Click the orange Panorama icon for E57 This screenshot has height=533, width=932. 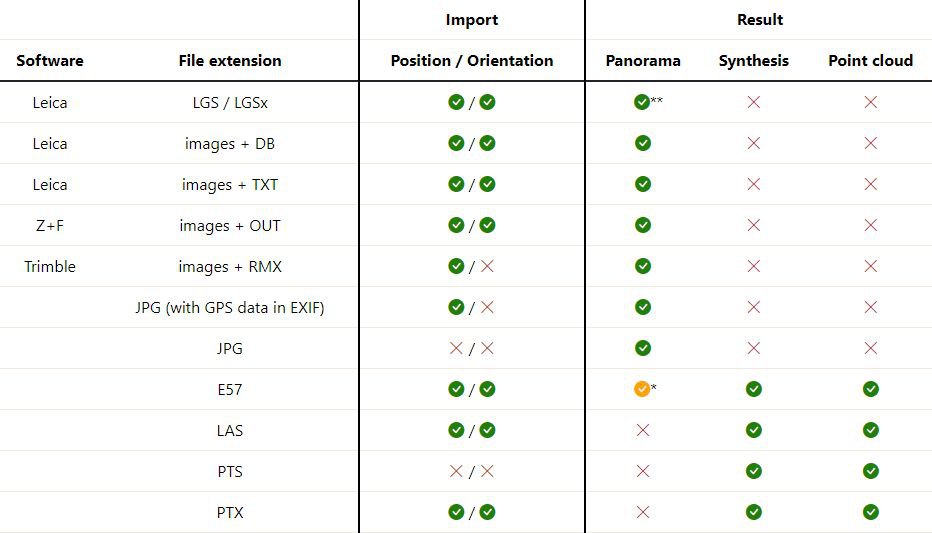point(642,389)
